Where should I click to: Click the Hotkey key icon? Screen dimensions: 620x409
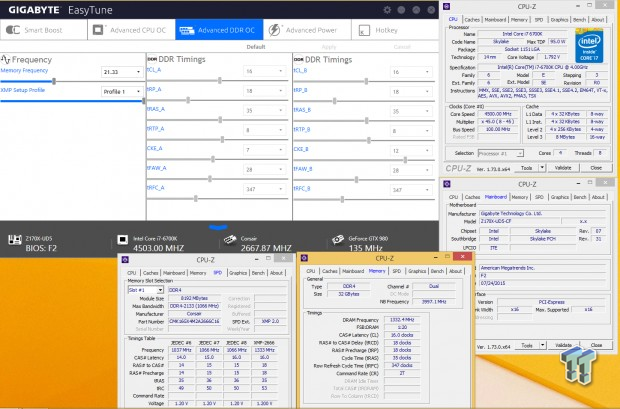(x=364, y=30)
